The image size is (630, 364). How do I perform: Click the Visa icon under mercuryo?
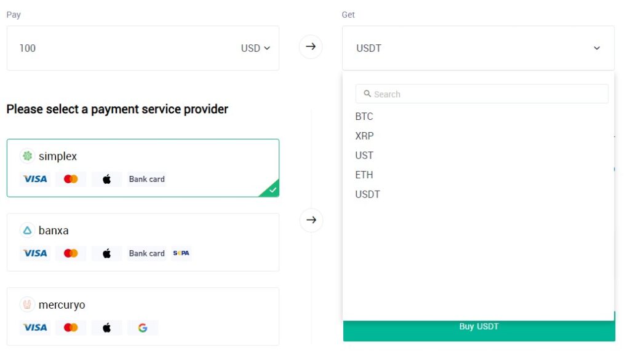(x=35, y=328)
